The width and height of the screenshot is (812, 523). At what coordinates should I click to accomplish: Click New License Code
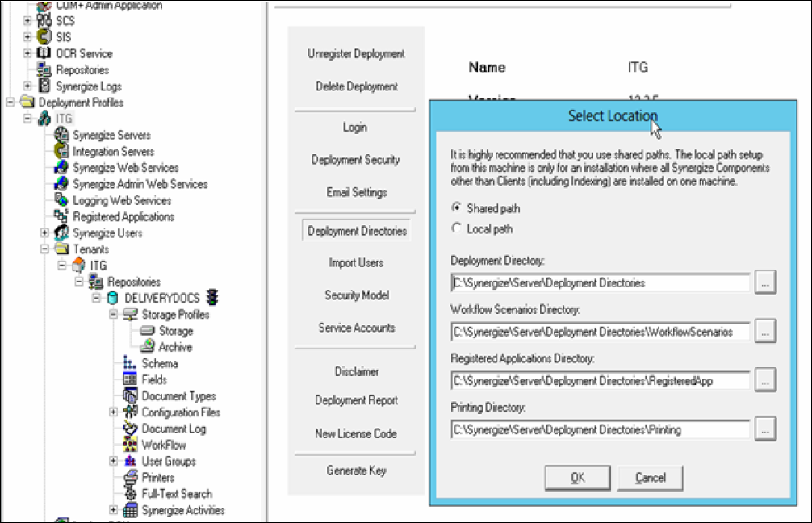coord(356,433)
